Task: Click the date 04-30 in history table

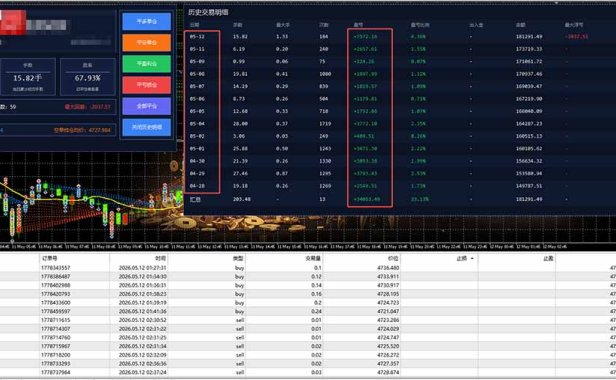Action: point(197,161)
